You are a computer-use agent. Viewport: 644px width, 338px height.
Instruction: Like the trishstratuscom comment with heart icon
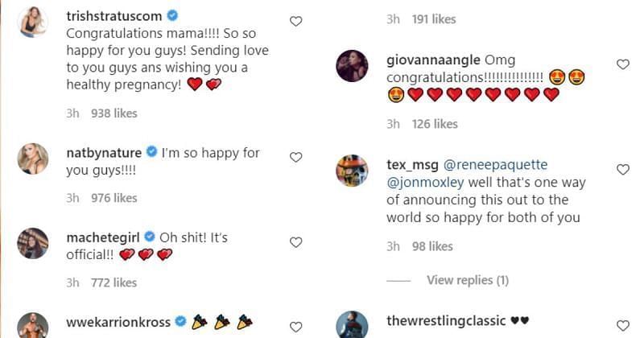point(295,22)
